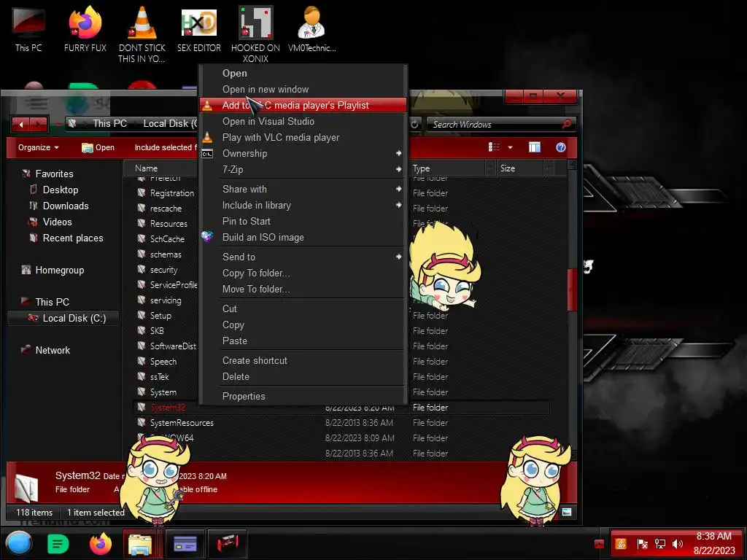
Task: Change the view with the view icon
Action: pyautogui.click(x=494, y=147)
